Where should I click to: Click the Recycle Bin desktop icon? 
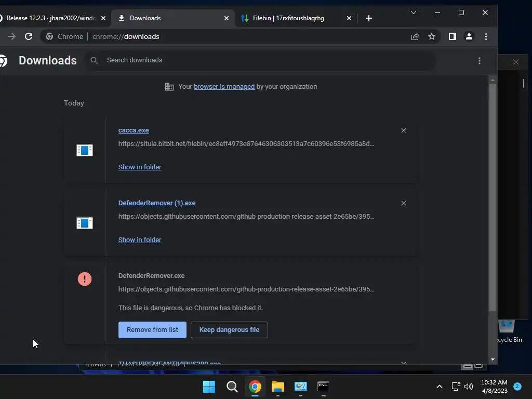point(509,331)
